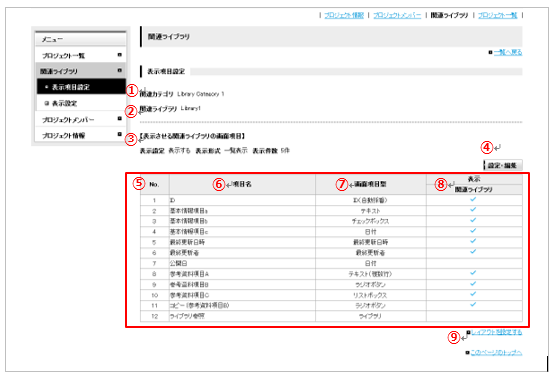
Task: Click the Library1 value text
Action: coord(190,108)
